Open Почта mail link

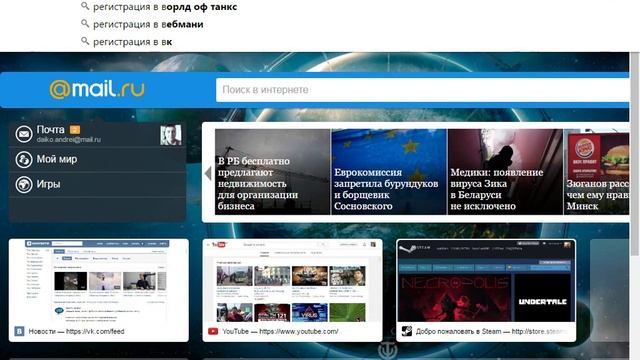[51, 130]
